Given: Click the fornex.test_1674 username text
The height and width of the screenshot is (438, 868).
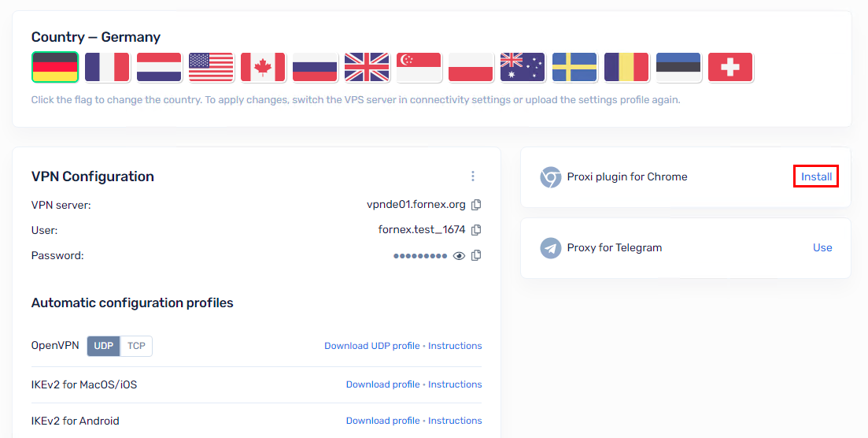Looking at the screenshot, I should coord(422,229).
